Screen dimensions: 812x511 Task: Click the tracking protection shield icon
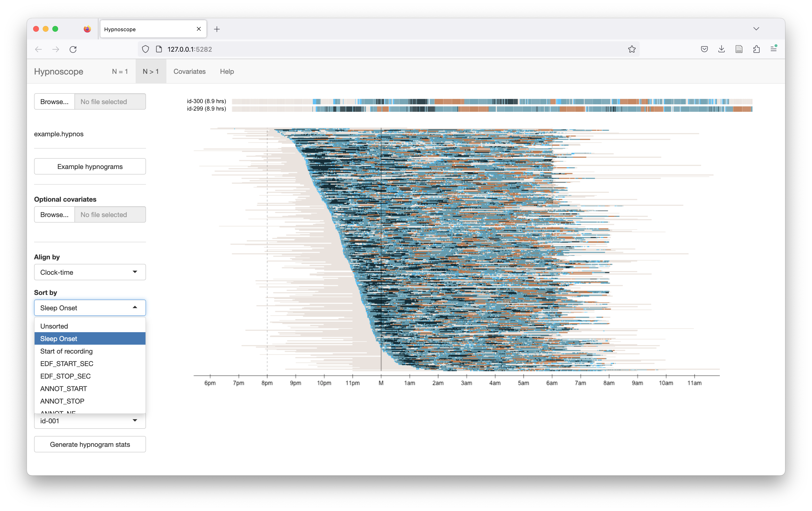pos(145,49)
